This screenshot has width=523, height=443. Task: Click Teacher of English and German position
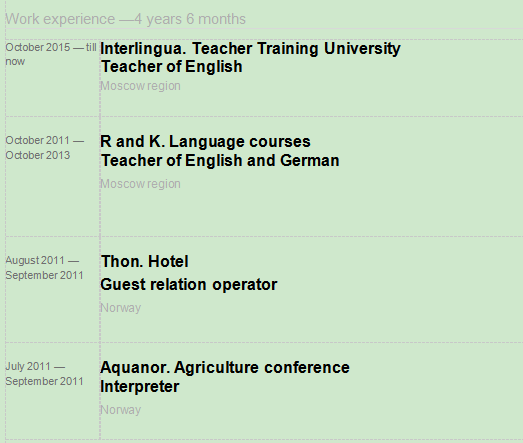click(220, 160)
